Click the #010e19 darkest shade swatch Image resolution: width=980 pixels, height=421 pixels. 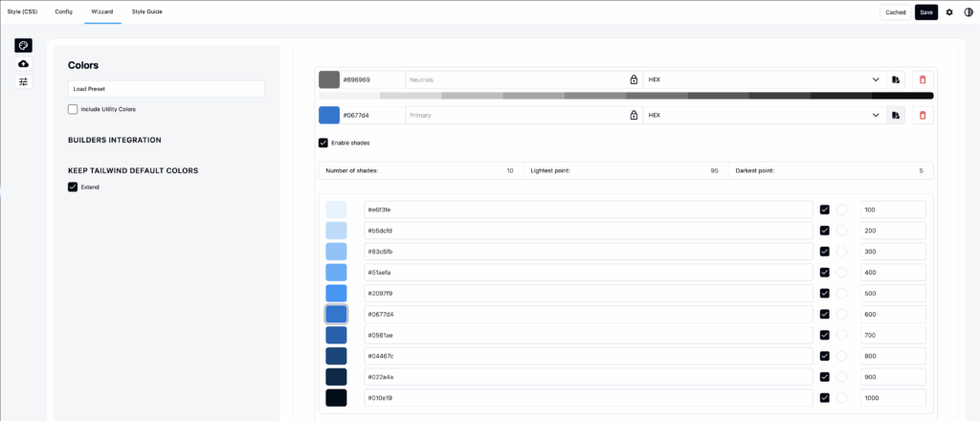336,398
